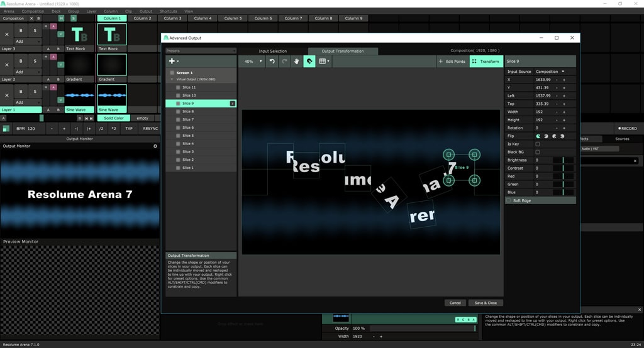Viewport: 644px width, 348px height.
Task: Open the Shortcuts menu
Action: tap(168, 11)
